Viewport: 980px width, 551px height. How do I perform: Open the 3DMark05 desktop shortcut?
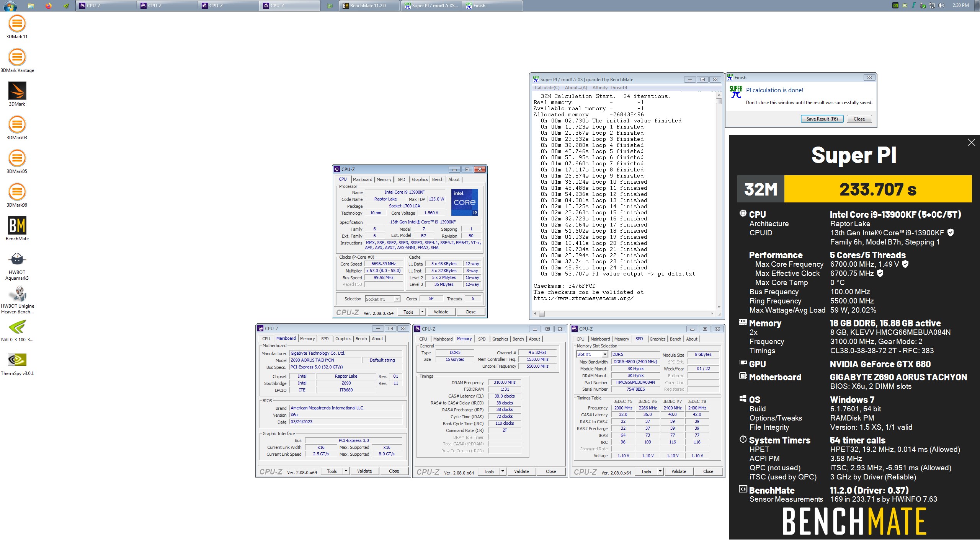pyautogui.click(x=17, y=161)
